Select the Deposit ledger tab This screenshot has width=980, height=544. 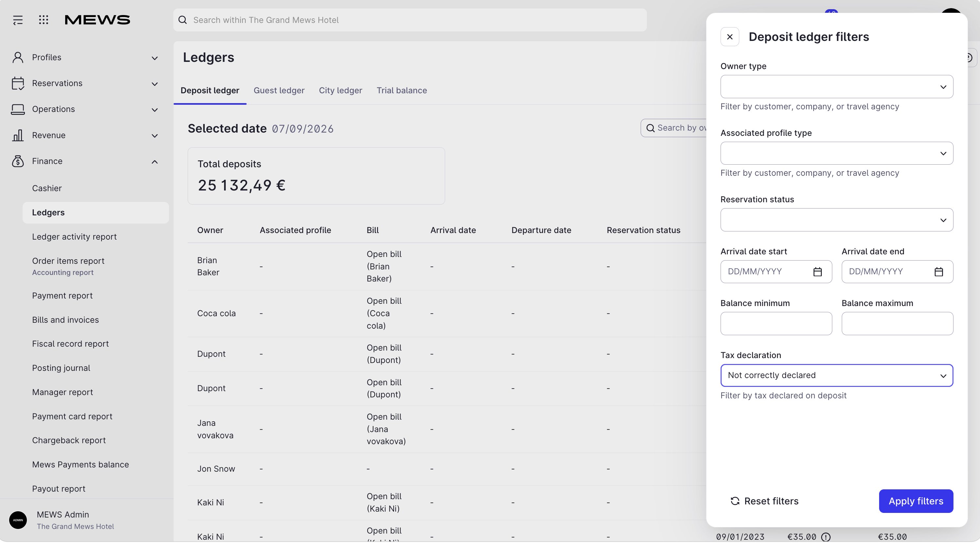(210, 90)
